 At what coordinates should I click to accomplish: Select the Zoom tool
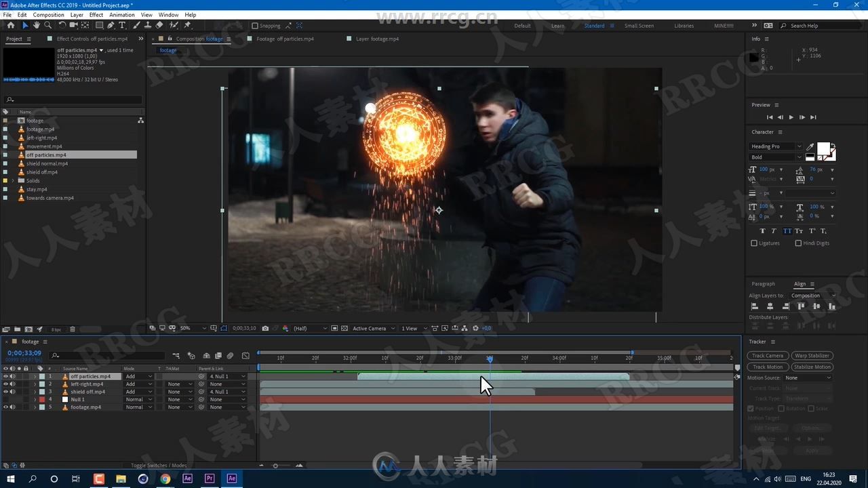(47, 25)
